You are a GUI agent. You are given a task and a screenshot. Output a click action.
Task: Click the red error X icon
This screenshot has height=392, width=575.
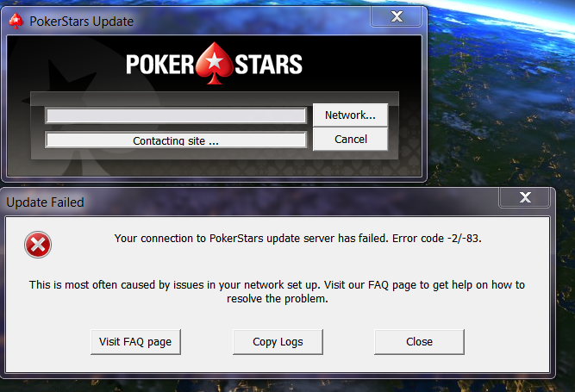pos(38,245)
